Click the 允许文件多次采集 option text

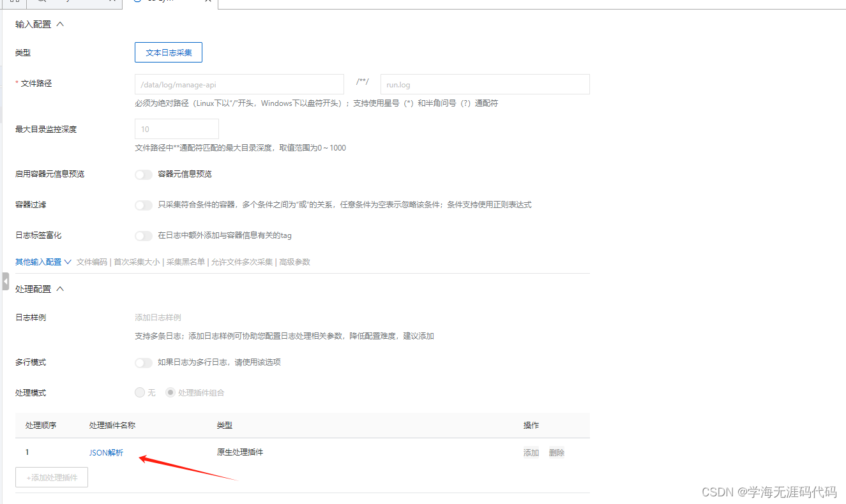[x=242, y=262]
